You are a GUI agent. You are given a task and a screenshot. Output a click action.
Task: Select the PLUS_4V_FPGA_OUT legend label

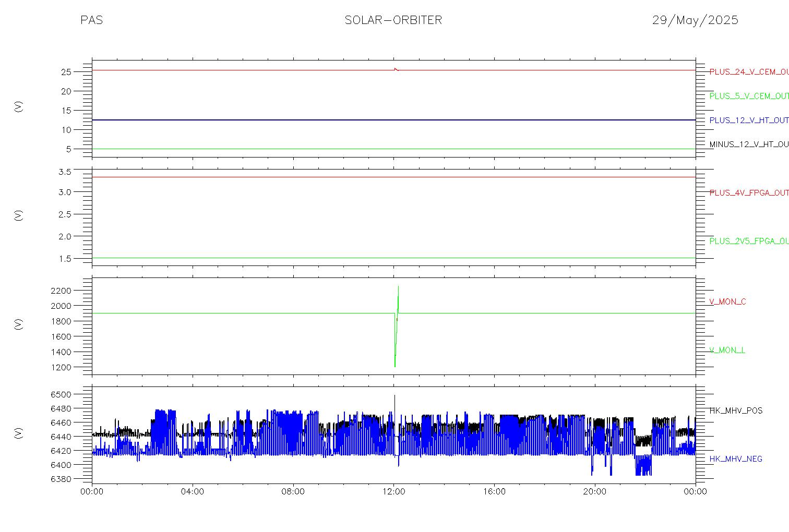pyautogui.click(x=749, y=193)
